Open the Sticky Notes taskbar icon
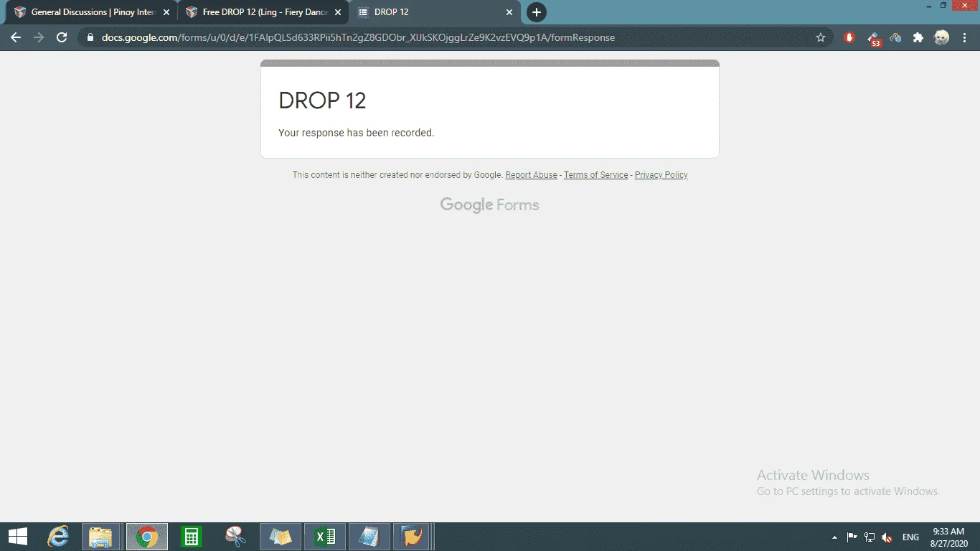The width and height of the screenshot is (980, 551). tap(280, 537)
